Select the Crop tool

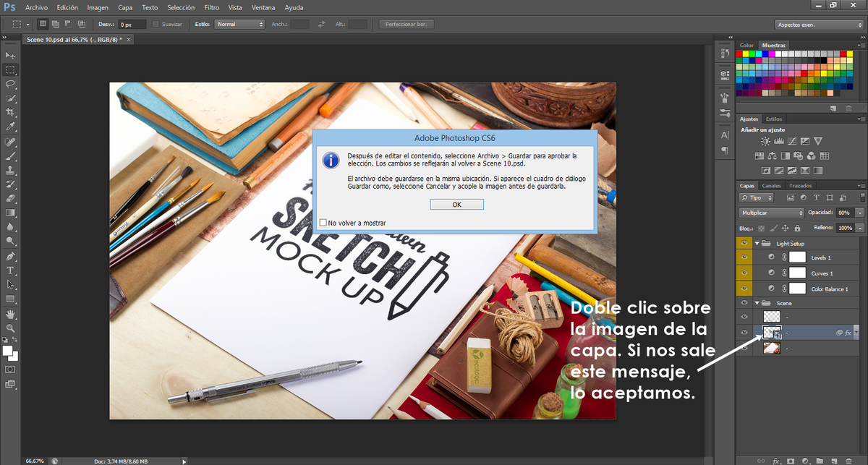pos(10,111)
